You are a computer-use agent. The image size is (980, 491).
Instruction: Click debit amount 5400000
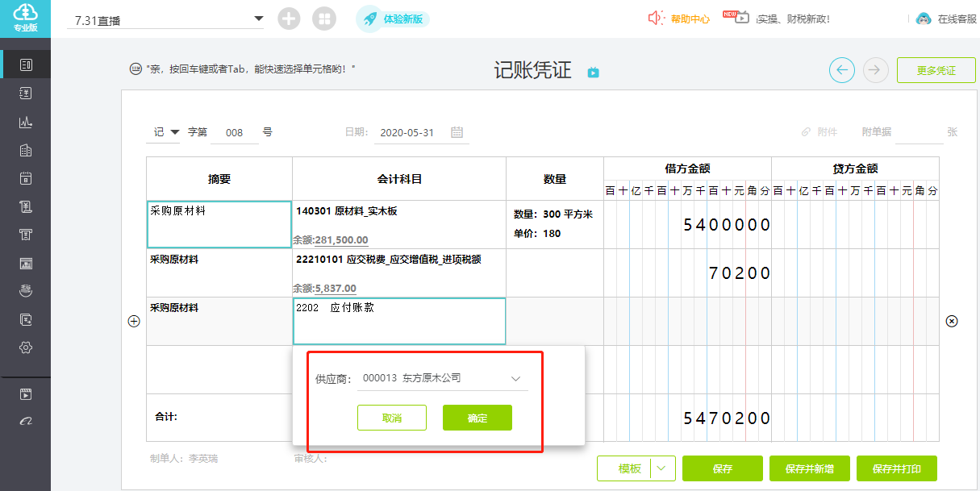pyautogui.click(x=727, y=225)
